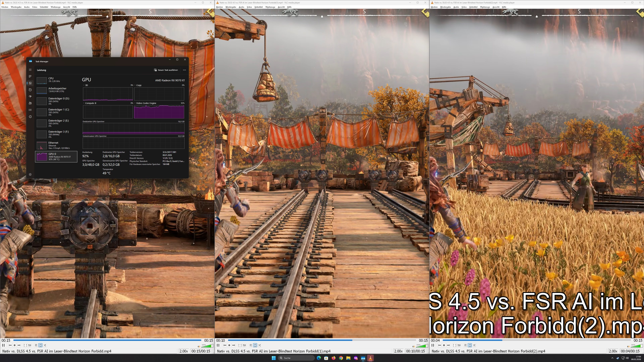Click the Neuen Task ausführen button

tap(166, 70)
